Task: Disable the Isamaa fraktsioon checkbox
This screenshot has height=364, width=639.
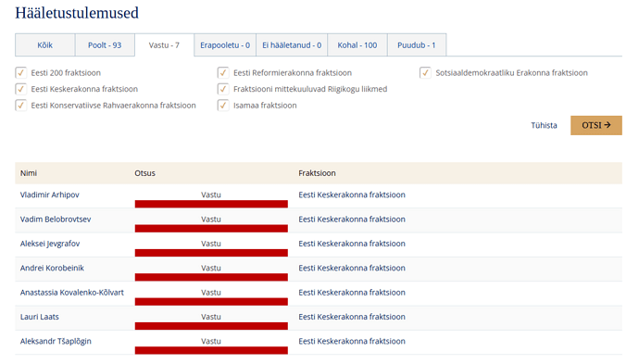Action: coord(223,106)
